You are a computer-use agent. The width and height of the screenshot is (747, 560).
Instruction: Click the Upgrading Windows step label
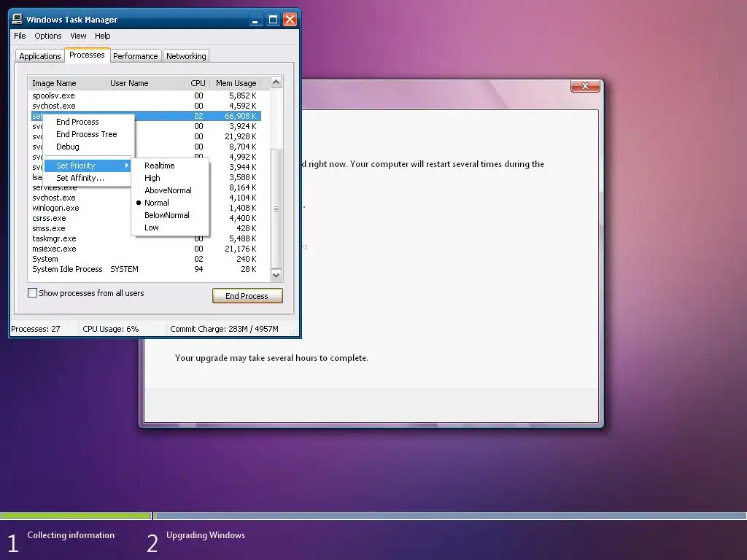[x=206, y=535]
